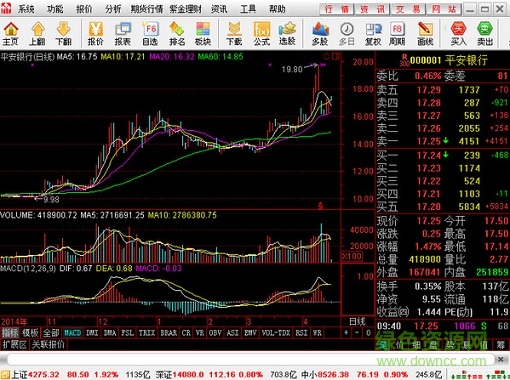Select the DMI indicator tab
This screenshot has width=510, height=380.
pyautogui.click(x=92, y=333)
